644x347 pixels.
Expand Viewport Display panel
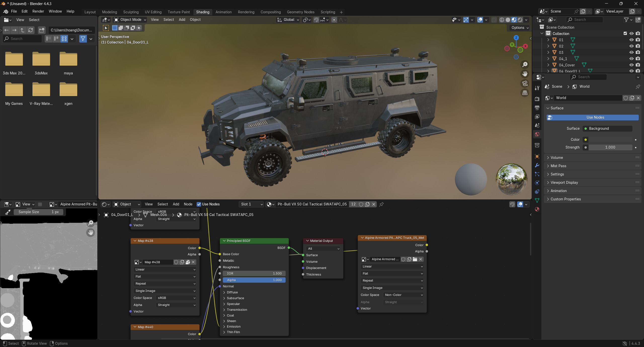click(592, 183)
